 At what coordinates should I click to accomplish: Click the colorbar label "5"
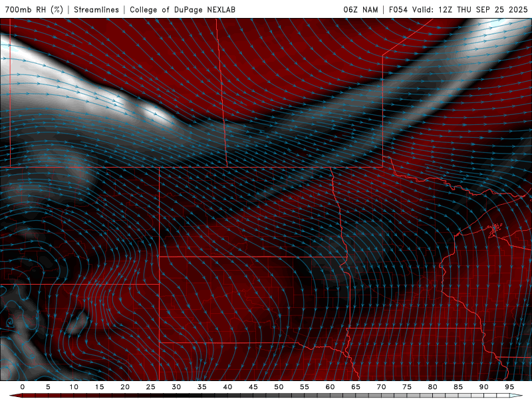[48, 387]
